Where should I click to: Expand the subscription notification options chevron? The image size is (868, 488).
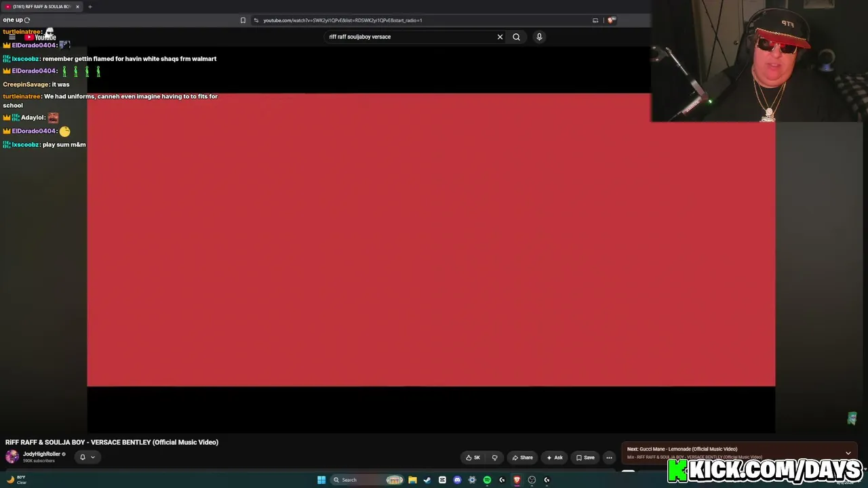coord(93,457)
